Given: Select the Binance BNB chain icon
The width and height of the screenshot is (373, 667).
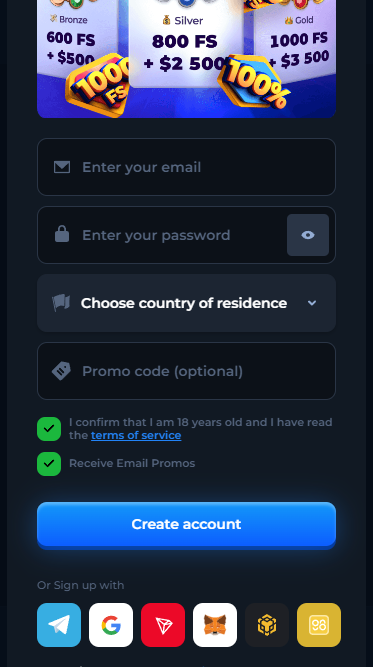Looking at the screenshot, I should coord(267,624).
